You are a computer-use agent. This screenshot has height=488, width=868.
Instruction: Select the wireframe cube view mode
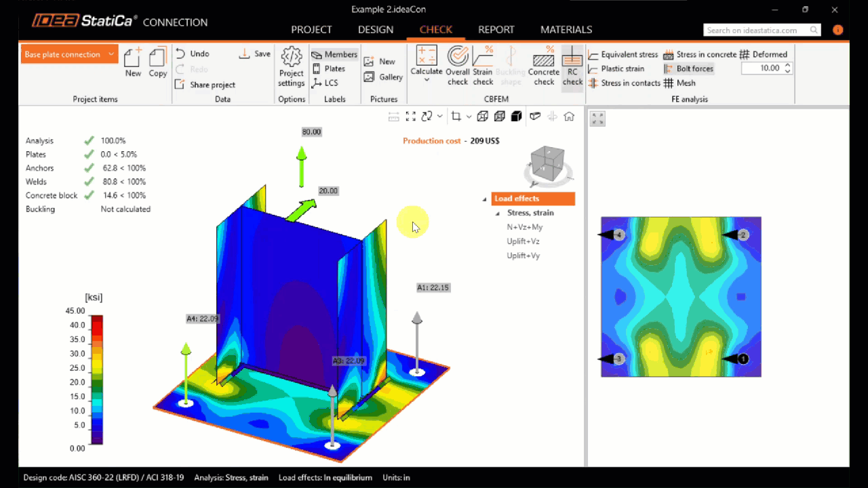coord(482,116)
